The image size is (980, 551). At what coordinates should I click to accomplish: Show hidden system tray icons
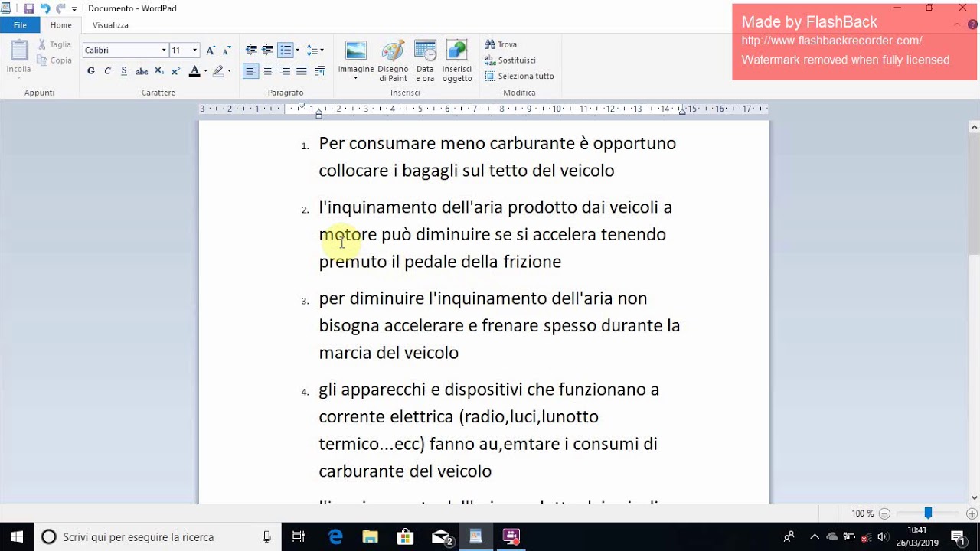pyautogui.click(x=815, y=536)
